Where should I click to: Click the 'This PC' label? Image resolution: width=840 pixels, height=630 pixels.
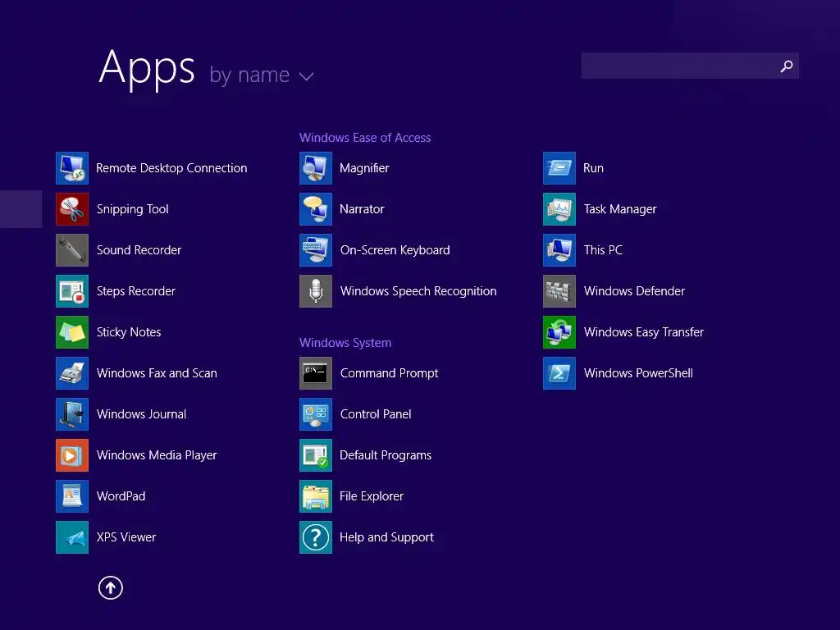tap(603, 250)
